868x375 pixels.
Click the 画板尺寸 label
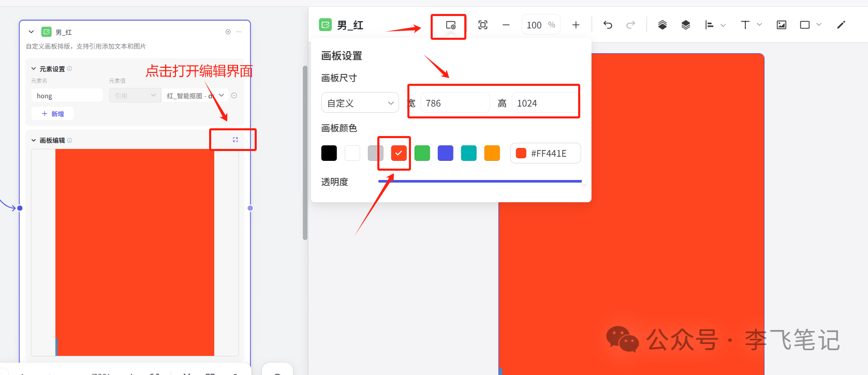pyautogui.click(x=339, y=78)
